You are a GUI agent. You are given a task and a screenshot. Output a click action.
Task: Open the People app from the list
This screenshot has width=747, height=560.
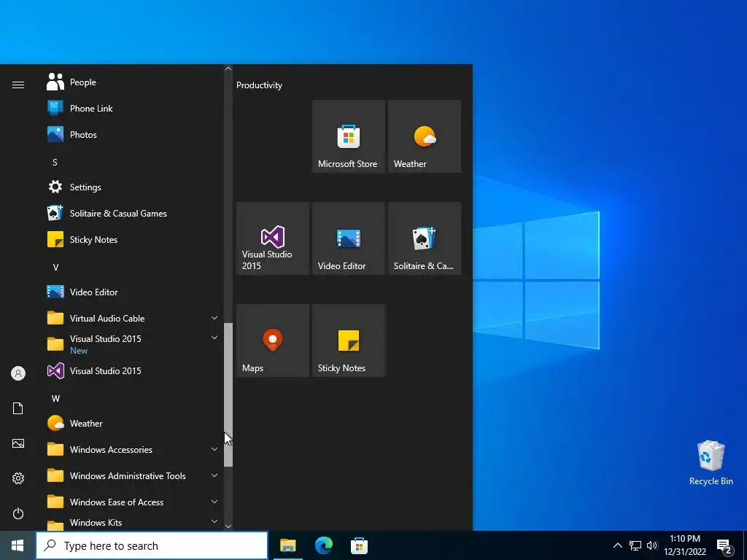click(132, 82)
